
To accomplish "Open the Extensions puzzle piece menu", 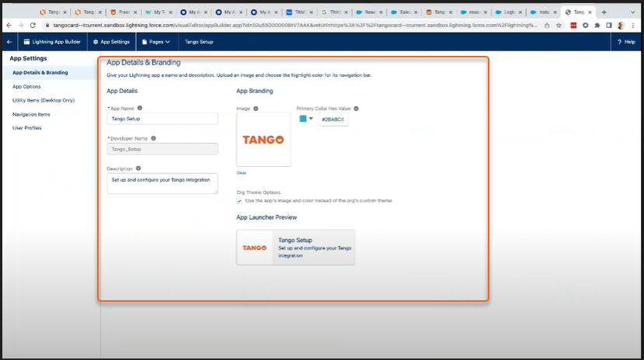I will point(597,26).
